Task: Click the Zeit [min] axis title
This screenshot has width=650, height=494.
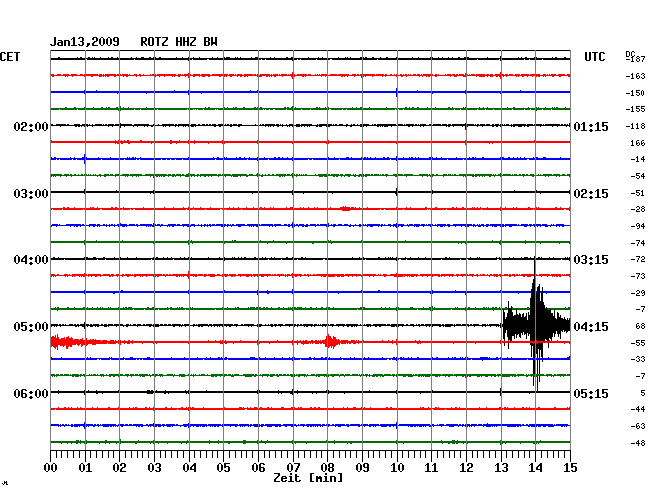Action: tap(308, 478)
